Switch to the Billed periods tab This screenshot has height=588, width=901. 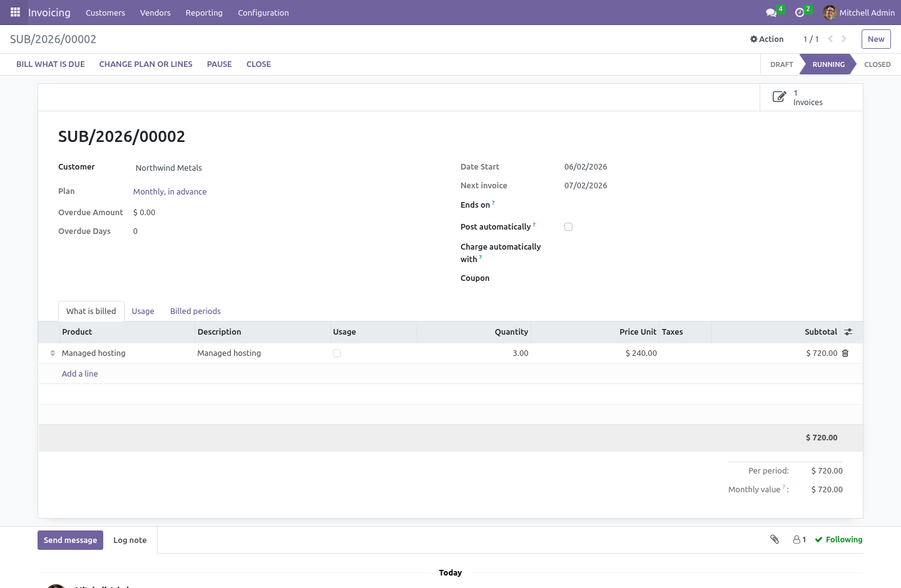pyautogui.click(x=195, y=311)
